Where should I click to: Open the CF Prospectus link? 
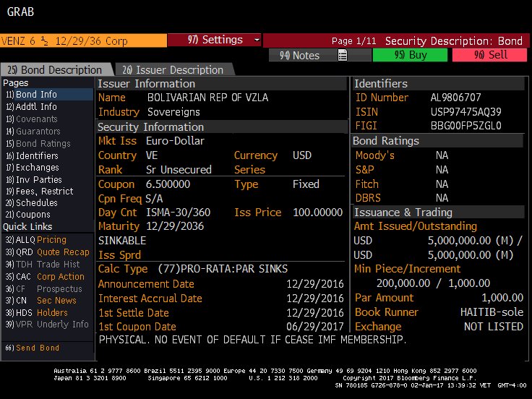point(44,288)
